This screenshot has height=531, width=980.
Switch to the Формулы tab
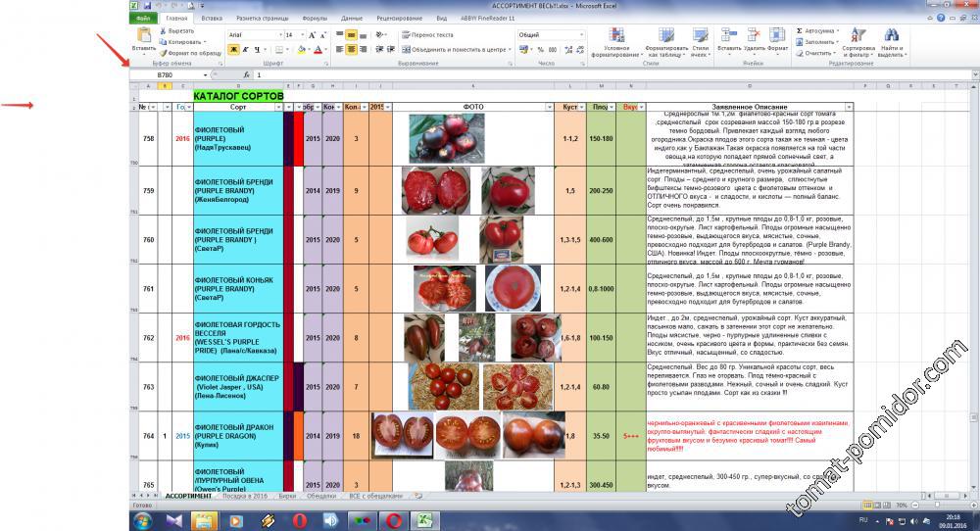tap(315, 18)
